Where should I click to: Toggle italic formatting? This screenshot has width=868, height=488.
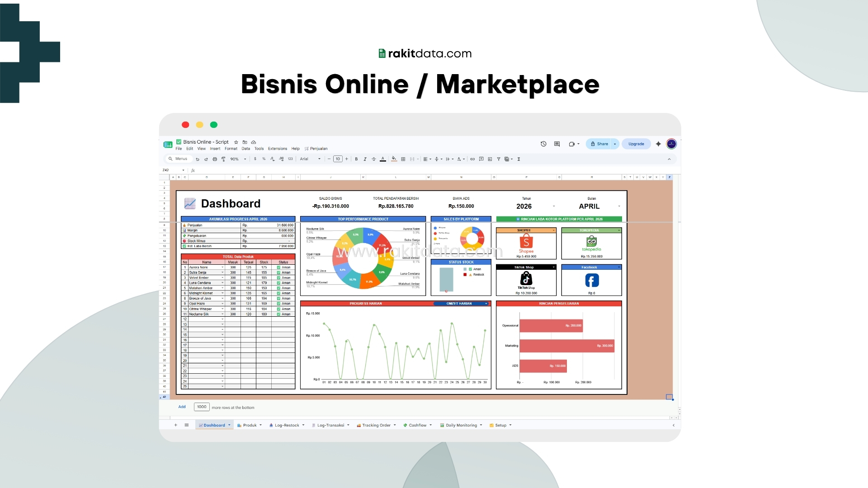[x=365, y=159]
